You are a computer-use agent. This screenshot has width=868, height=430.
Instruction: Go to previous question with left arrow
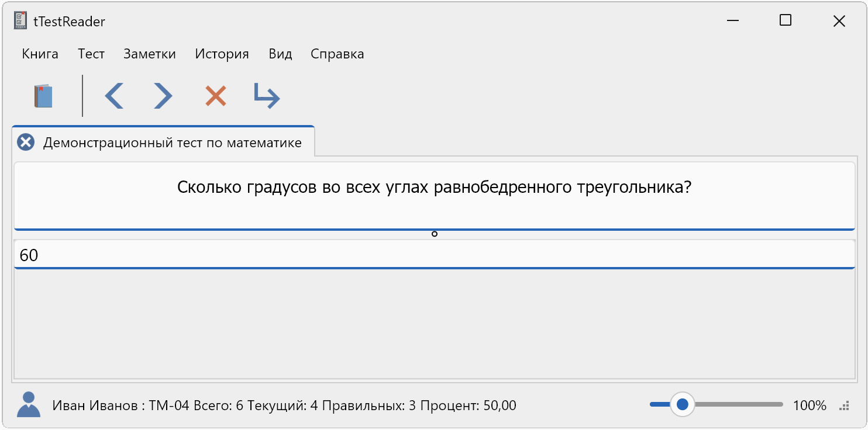tap(114, 96)
